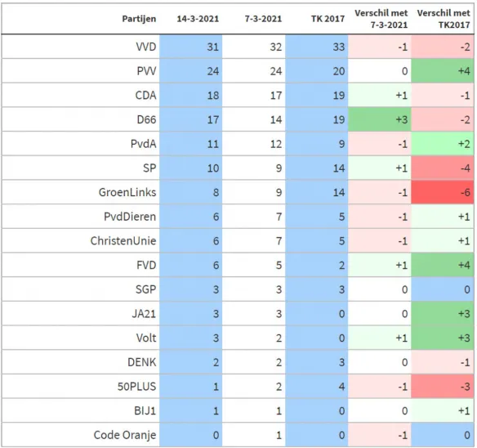Image resolution: width=477 pixels, height=448 pixels.
Task: Click the dark red -6 GroenLinks cell
Action: (443, 192)
